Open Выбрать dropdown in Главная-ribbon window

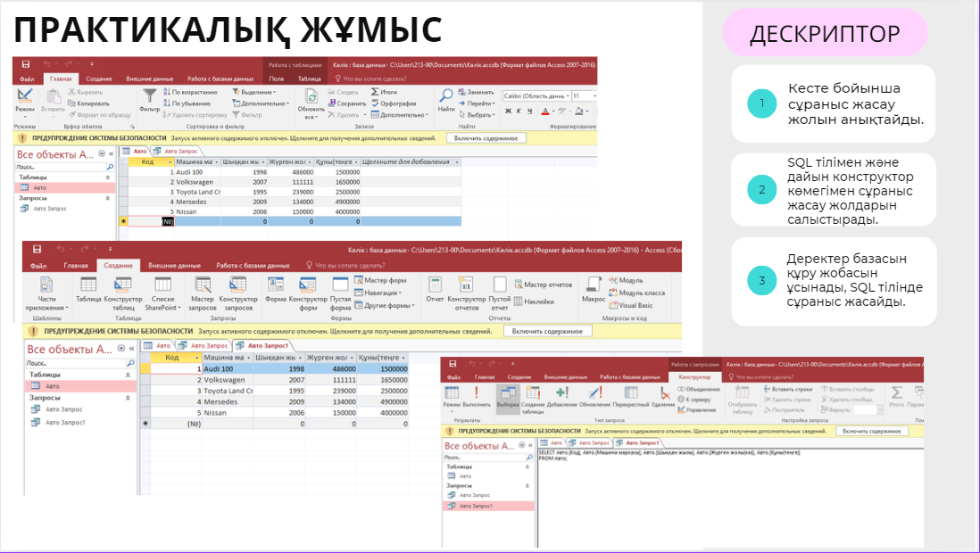click(477, 115)
